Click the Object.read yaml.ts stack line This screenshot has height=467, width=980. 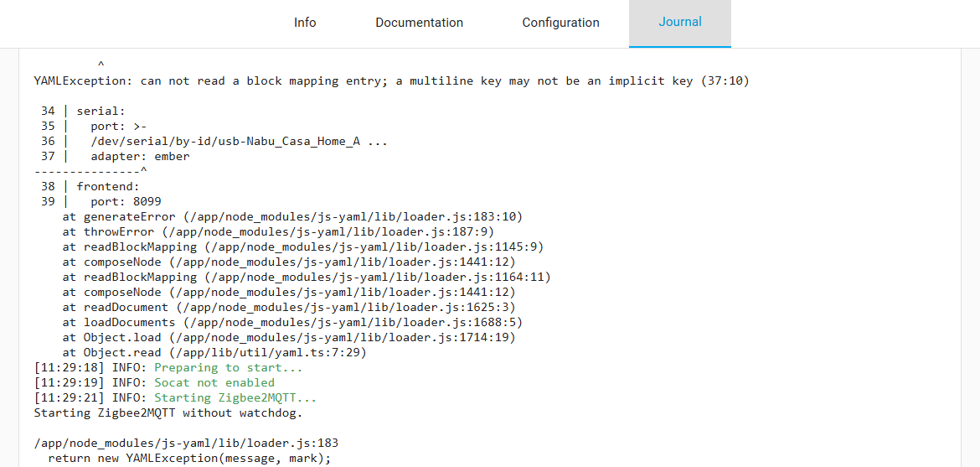tap(214, 353)
